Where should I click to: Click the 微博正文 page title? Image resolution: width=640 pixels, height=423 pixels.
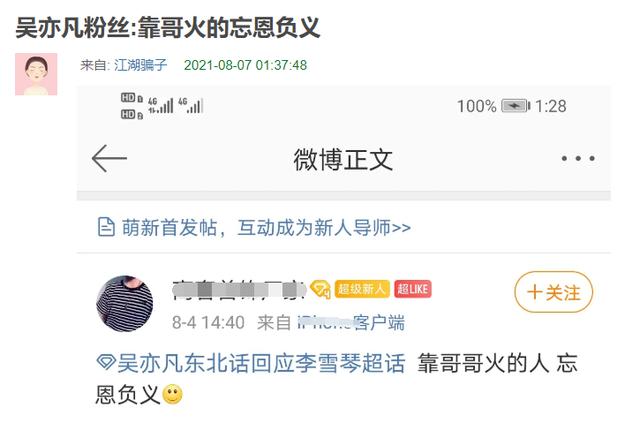(x=343, y=159)
